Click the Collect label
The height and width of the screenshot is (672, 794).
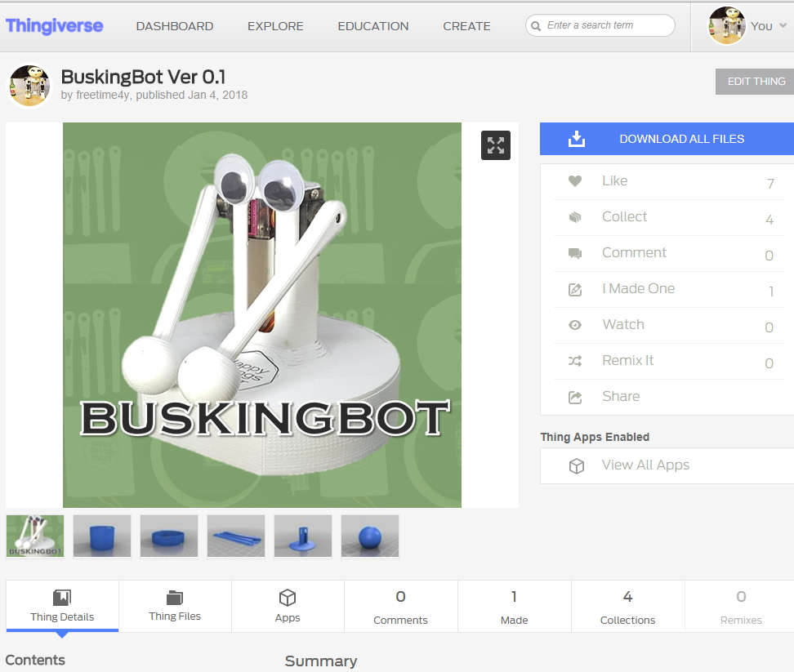click(624, 216)
